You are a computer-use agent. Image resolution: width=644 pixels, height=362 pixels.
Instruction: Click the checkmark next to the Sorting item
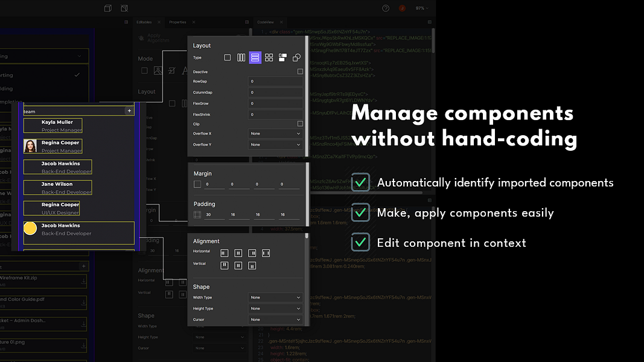point(77,74)
